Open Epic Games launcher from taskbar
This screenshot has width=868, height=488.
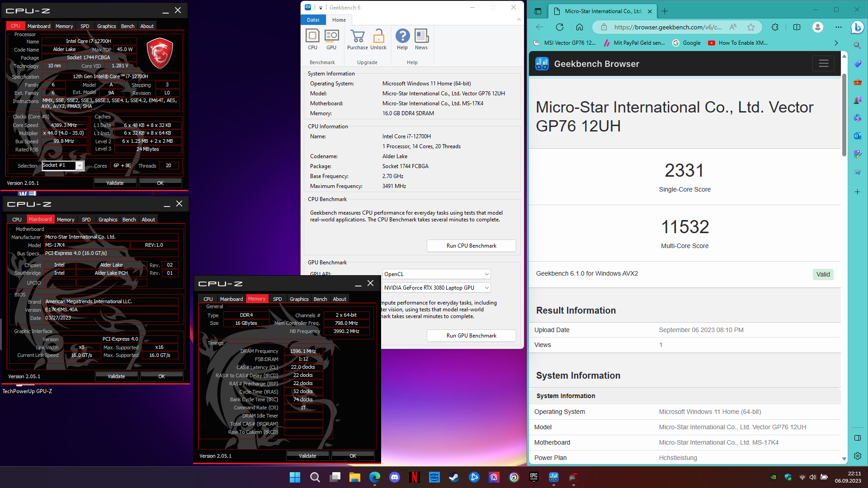tap(533, 477)
